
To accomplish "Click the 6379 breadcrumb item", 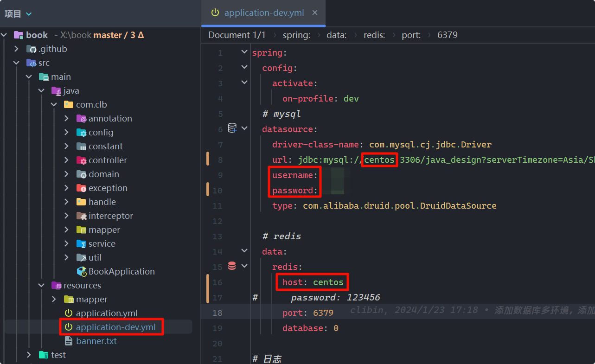I will pos(448,35).
